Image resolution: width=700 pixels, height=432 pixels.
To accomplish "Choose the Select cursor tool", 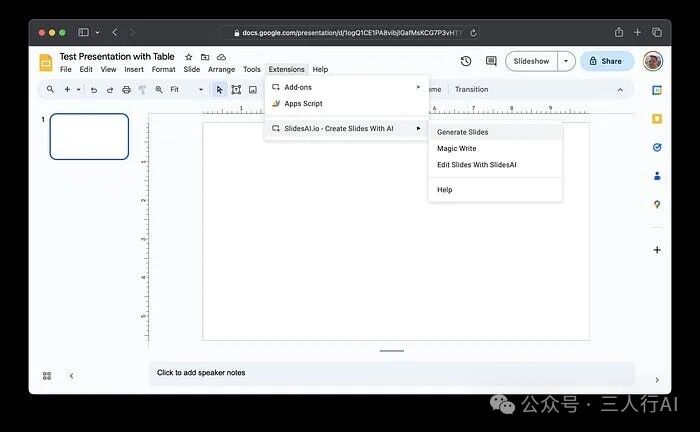I will point(219,90).
